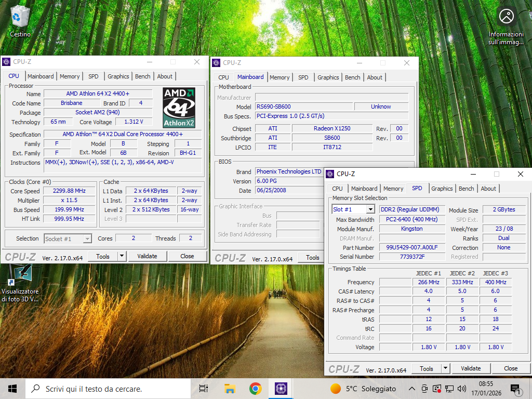Image resolution: width=532 pixels, height=399 pixels.
Task: Click search box Scrivi qui il testo
Action: (x=109, y=389)
